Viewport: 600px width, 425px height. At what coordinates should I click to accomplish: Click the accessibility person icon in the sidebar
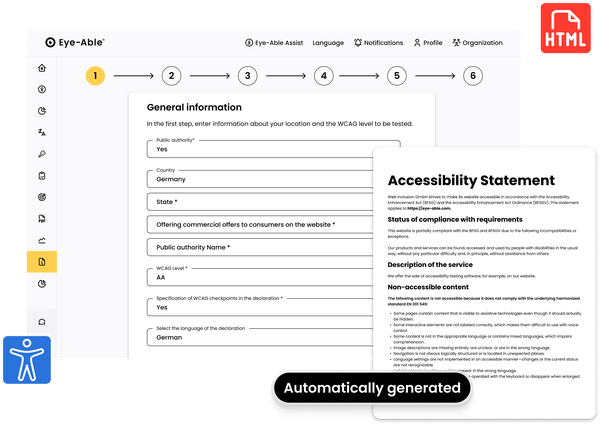(x=42, y=90)
